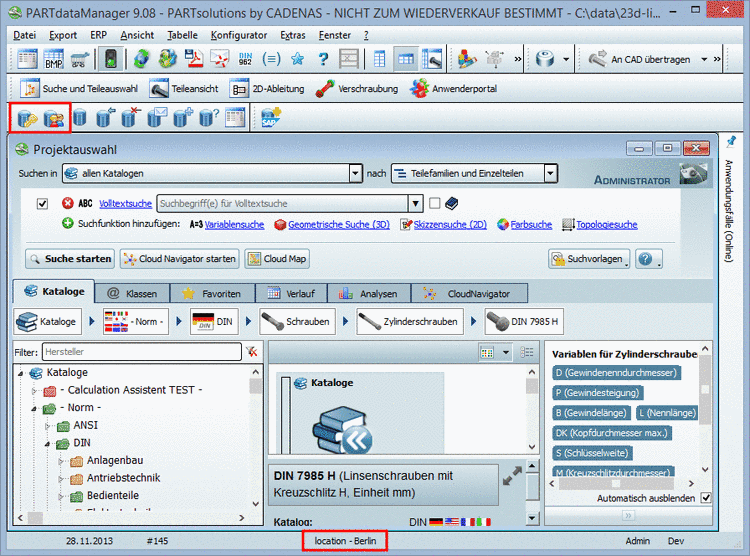Click the BMP export icon
750x556 pixels.
54,59
